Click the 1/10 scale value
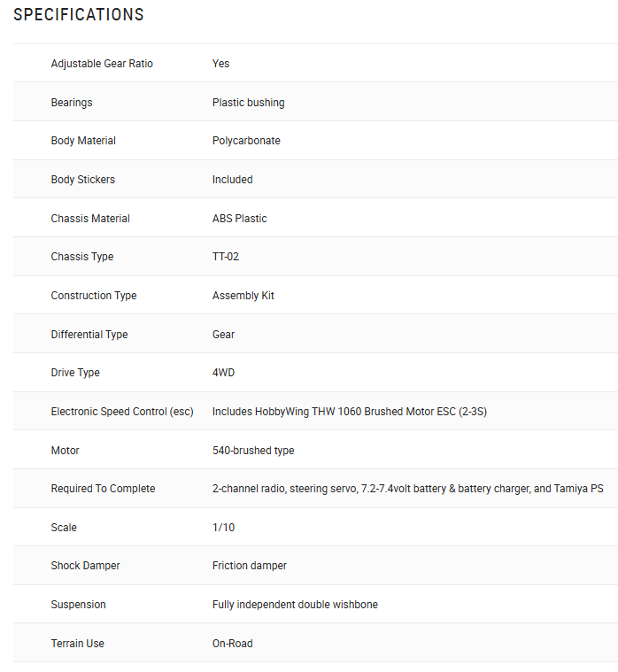Image resolution: width=618 pixels, height=672 pixels. pos(223,528)
